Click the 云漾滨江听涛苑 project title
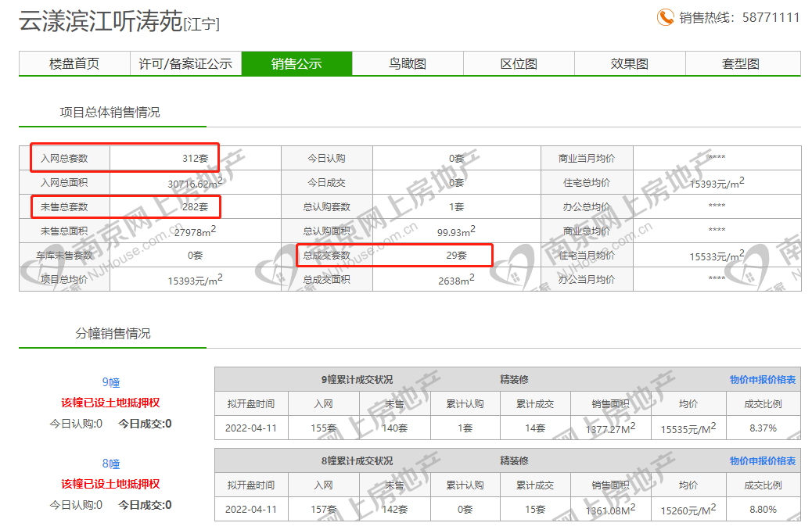812x530 pixels. coord(100,22)
